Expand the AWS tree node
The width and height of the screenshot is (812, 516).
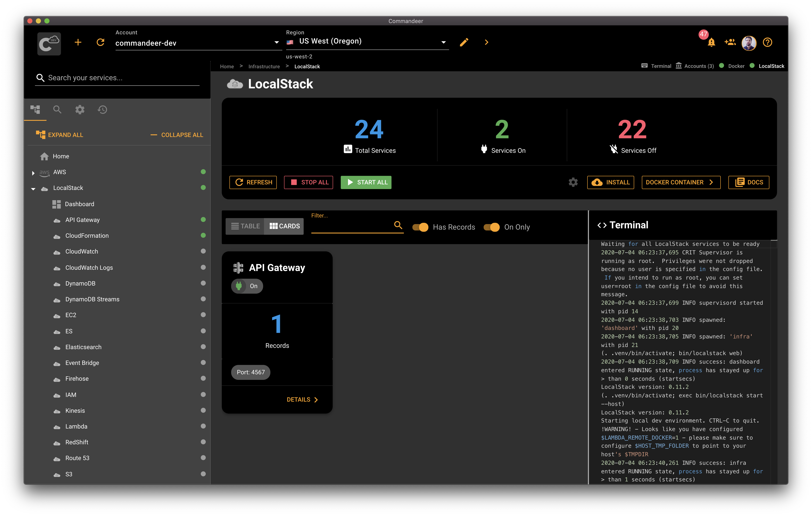pyautogui.click(x=33, y=173)
